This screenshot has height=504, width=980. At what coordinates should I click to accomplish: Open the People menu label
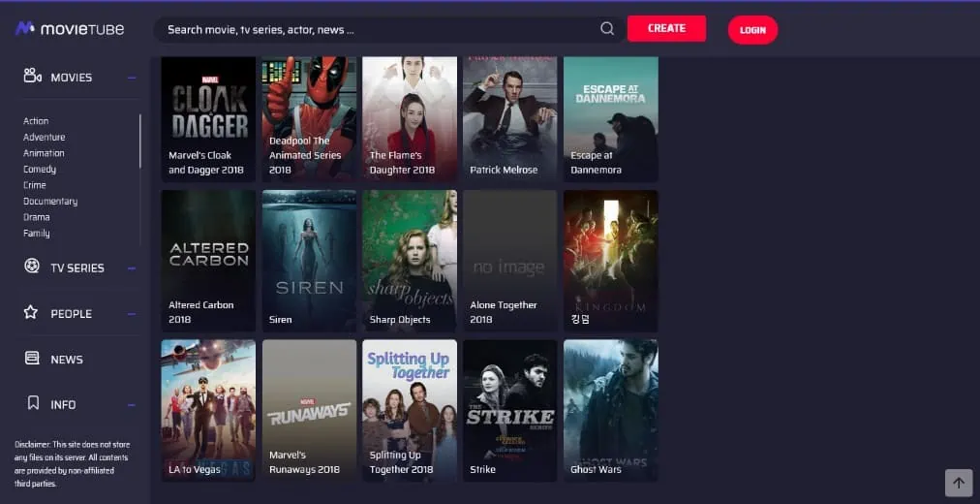(x=72, y=314)
